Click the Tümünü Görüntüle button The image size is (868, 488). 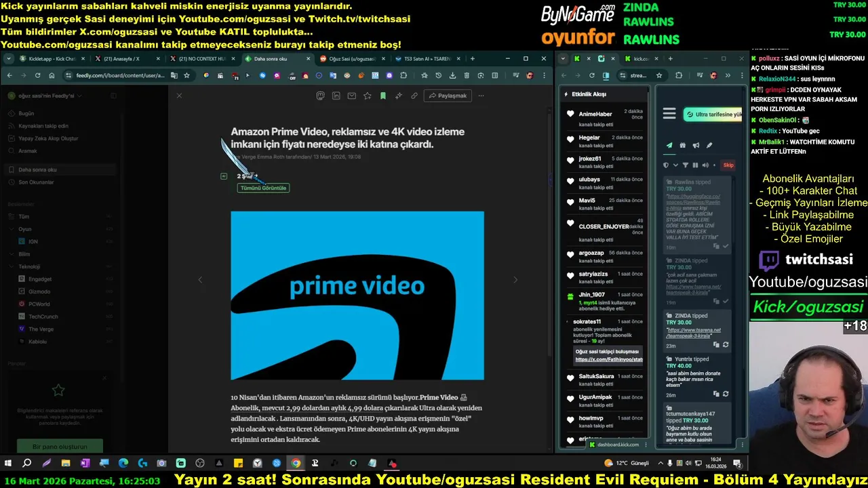tap(263, 188)
